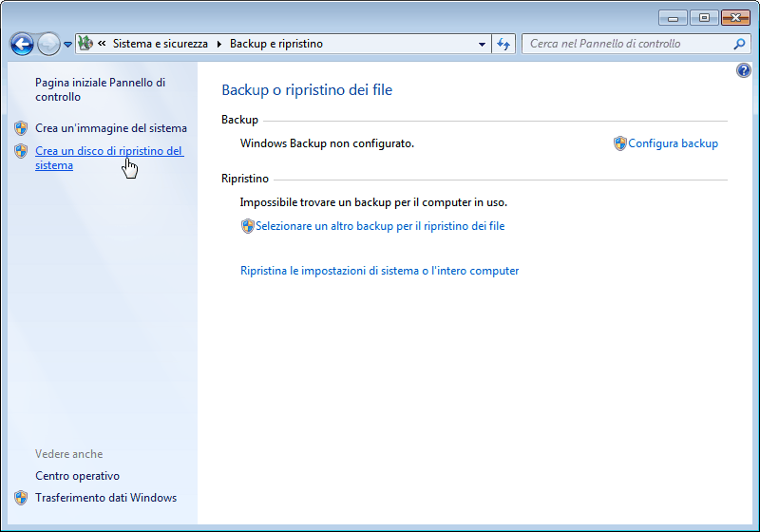Open help with the question mark icon
The height and width of the screenshot is (532, 760).
[744, 70]
